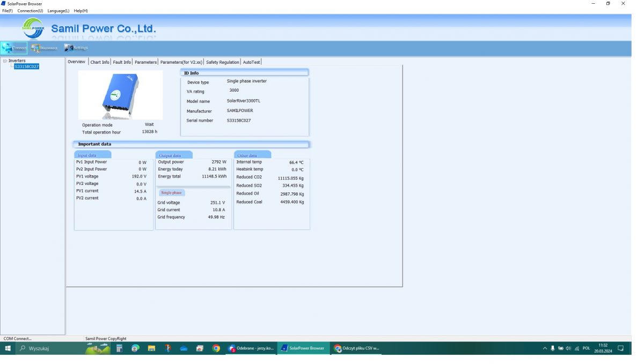Screen dimensions: 644x364
Task: Click the Reduced SO2 value 334.455 Kg
Action: click(293, 185)
